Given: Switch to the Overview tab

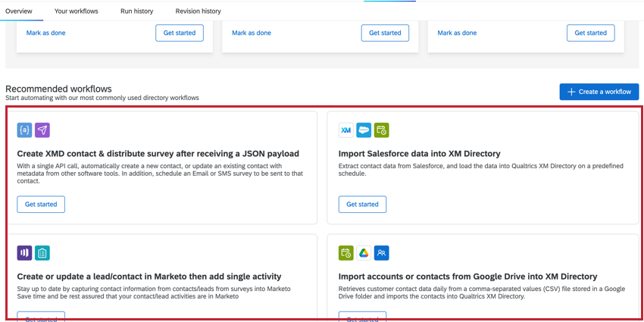Looking at the screenshot, I should 19,11.
